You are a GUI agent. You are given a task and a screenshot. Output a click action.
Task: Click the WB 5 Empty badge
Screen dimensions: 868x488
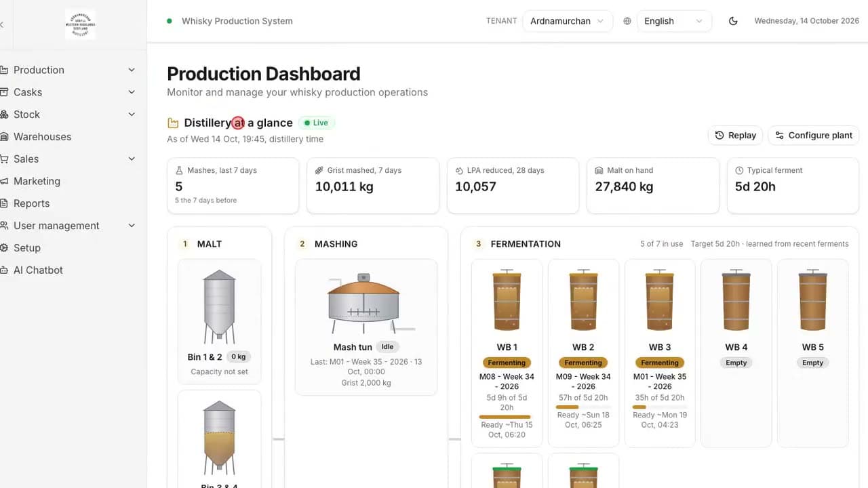pos(812,363)
